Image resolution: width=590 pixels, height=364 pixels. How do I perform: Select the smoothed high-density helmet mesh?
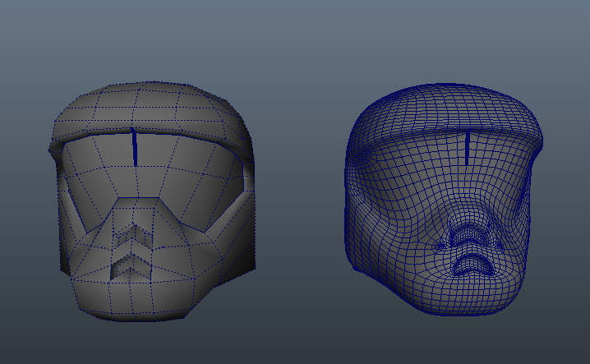444,200
